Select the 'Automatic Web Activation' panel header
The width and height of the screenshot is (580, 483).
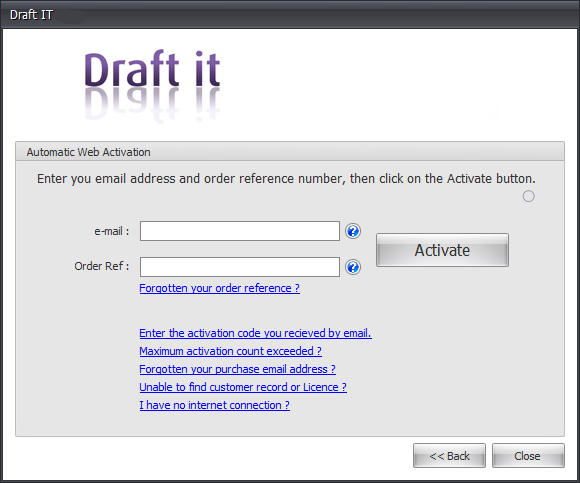(290, 152)
